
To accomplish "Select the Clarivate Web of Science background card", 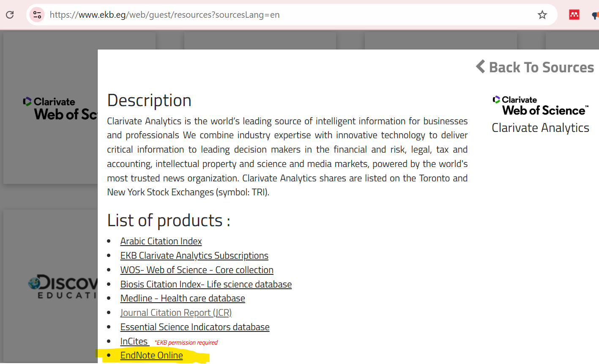I will tap(51, 108).
